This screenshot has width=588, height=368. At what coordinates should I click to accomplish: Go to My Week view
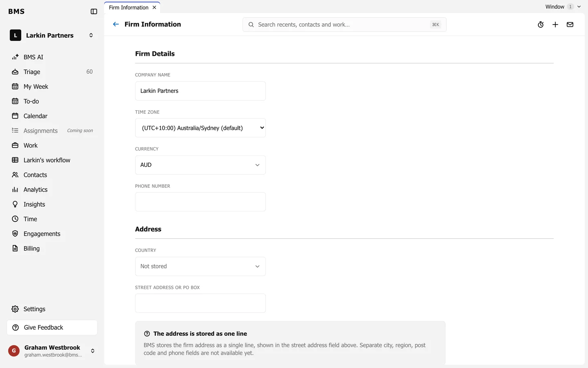pyautogui.click(x=52, y=87)
